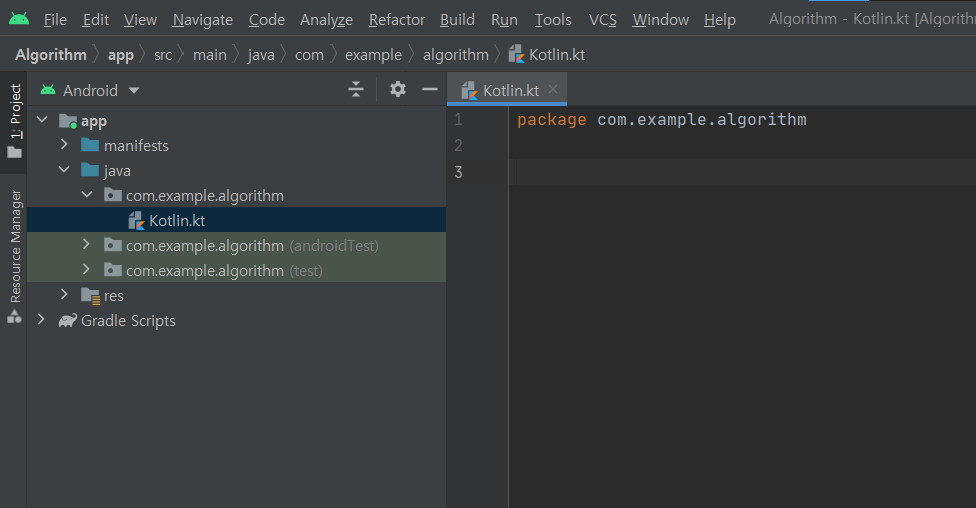Open the Code menu
The image size is (976, 508).
266,20
